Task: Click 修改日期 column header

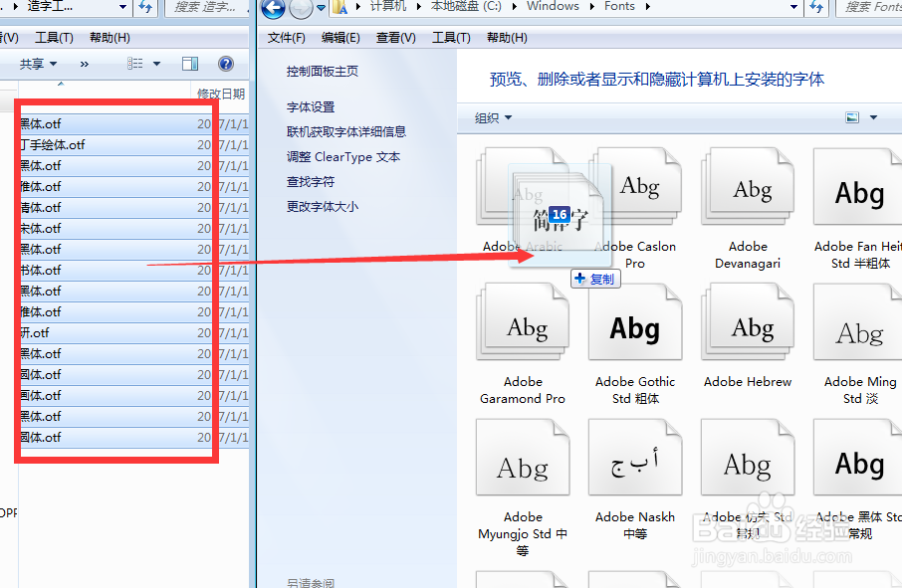Action: click(x=220, y=94)
